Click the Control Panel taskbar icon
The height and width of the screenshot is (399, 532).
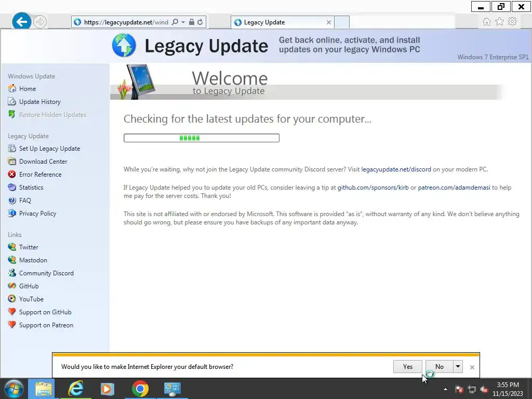click(x=172, y=389)
